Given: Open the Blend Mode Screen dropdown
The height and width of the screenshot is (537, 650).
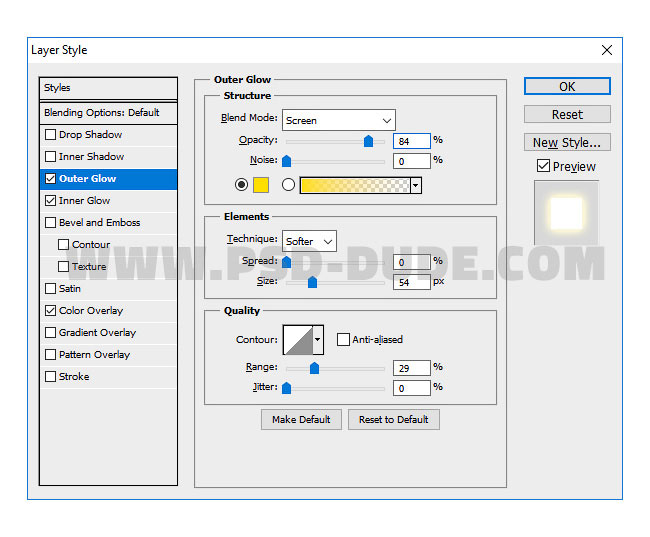Looking at the screenshot, I should point(339,120).
